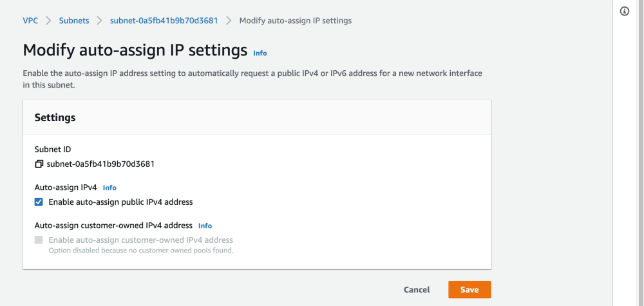Viewport: 644px width, 306px height.
Task: Copy the subnet ID using copy icon
Action: (x=39, y=164)
